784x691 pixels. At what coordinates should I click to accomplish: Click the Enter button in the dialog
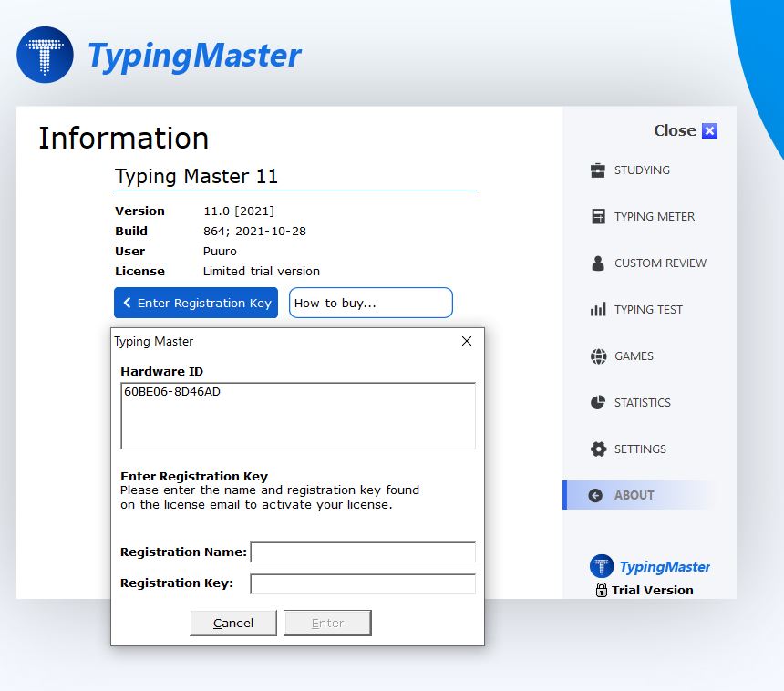(327, 623)
